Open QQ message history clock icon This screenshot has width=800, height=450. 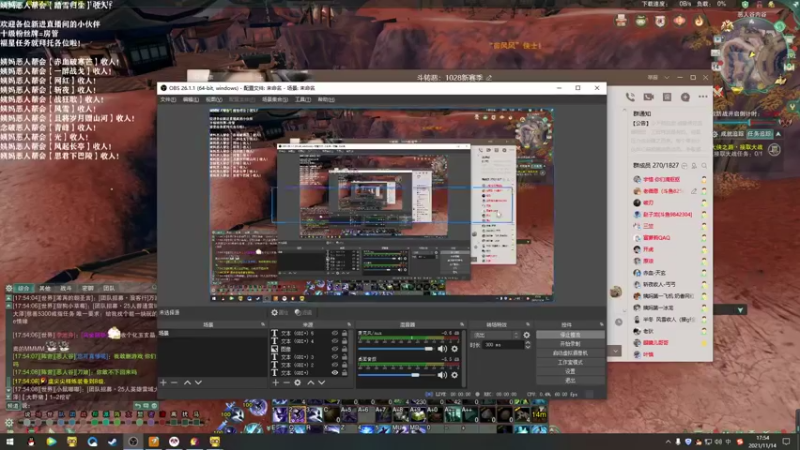[619, 322]
